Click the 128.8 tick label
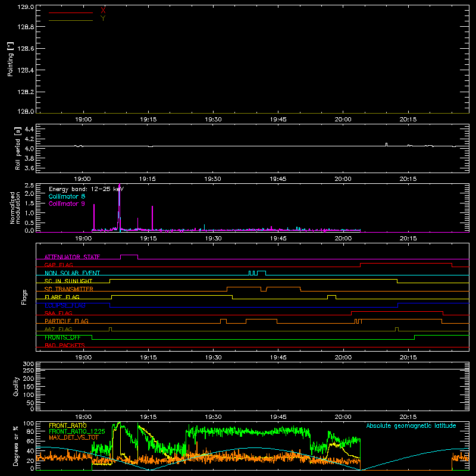The image size is (476, 476). coord(26,27)
